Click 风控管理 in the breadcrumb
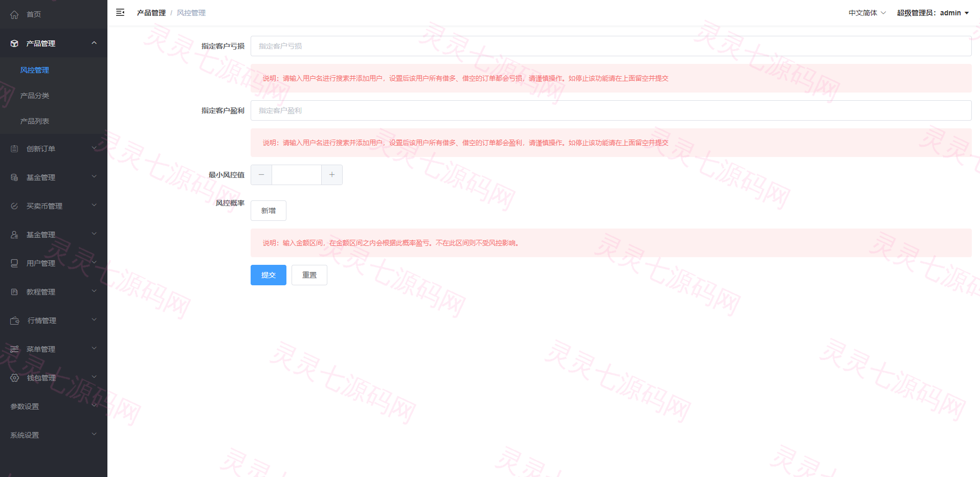The width and height of the screenshot is (980, 477). (191, 13)
